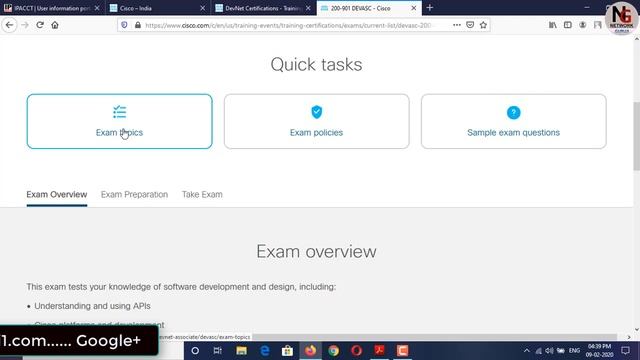This screenshot has height=360, width=640.
Task: Switch to Exam Preparation page tab
Action: point(134,195)
